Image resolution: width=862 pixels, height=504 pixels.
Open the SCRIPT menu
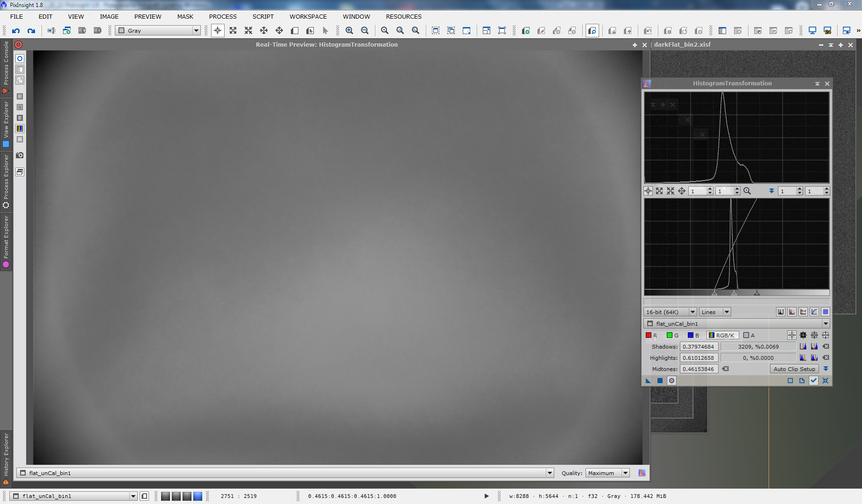(263, 16)
